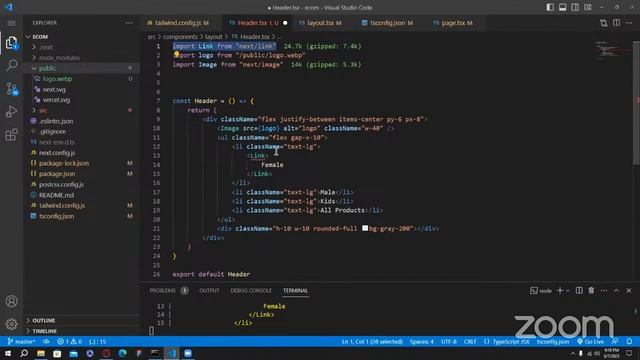Viewport: 640px width, 360px height.
Task: Open Windows taskbar search
Action: (x=24, y=353)
